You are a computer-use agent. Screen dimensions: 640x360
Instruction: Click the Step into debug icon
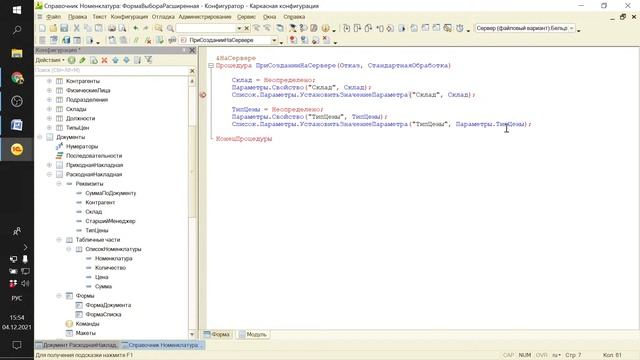coord(347,28)
